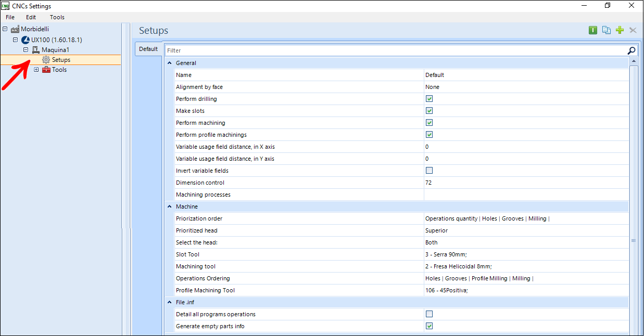Open the Tools menu in the menu bar
The image size is (644, 336).
(57, 17)
